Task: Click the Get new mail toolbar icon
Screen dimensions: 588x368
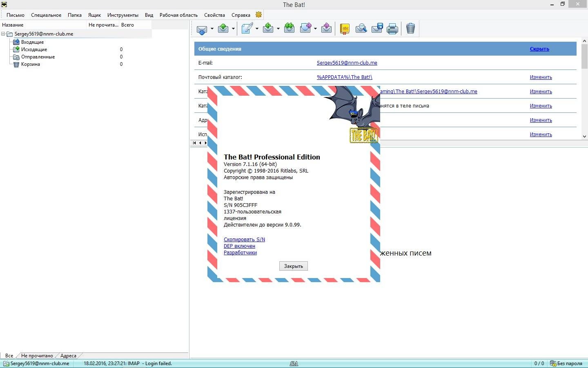Action: 202,29
